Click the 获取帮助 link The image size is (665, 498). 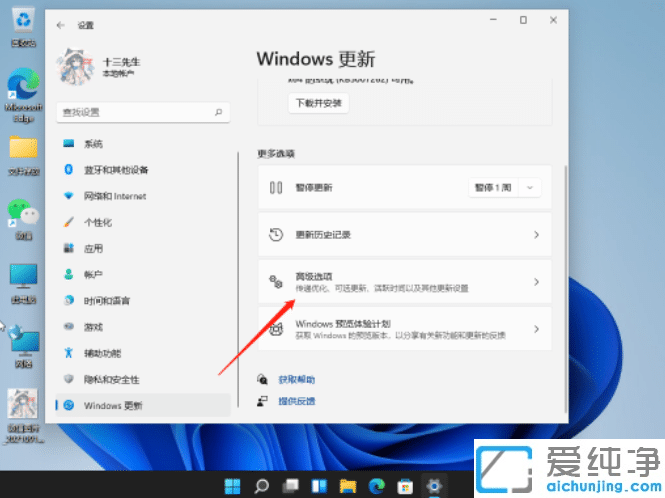point(296,380)
